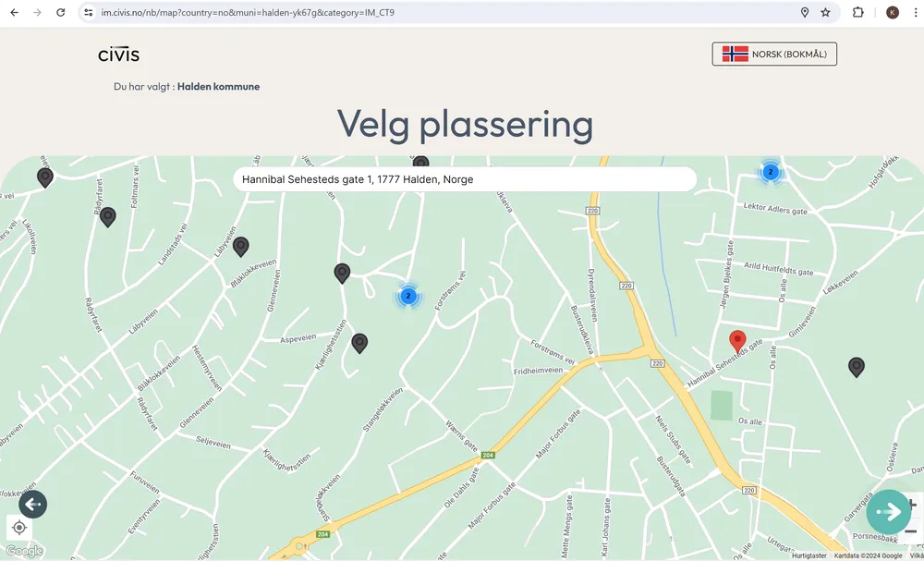
Task: Reload the page in browser
Action: tap(61, 13)
